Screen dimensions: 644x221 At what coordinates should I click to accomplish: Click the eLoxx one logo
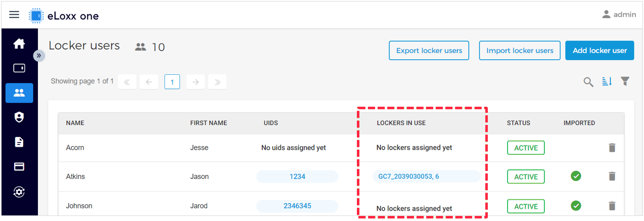coord(64,16)
